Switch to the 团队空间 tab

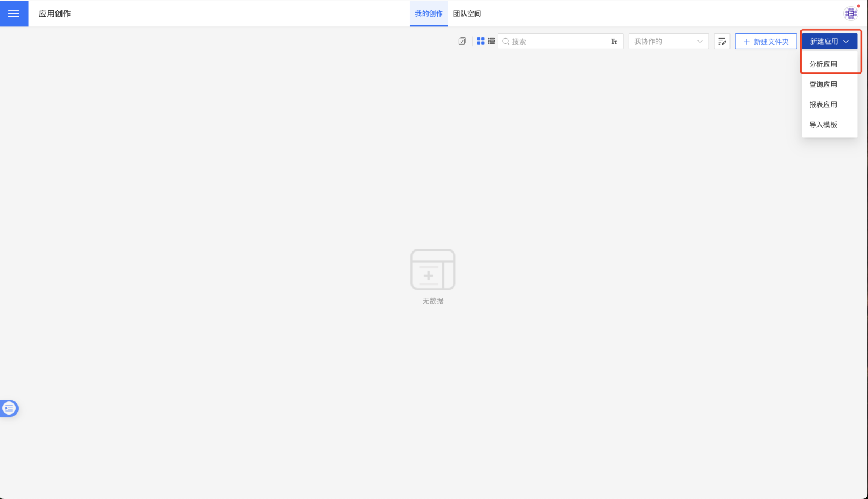coord(467,14)
